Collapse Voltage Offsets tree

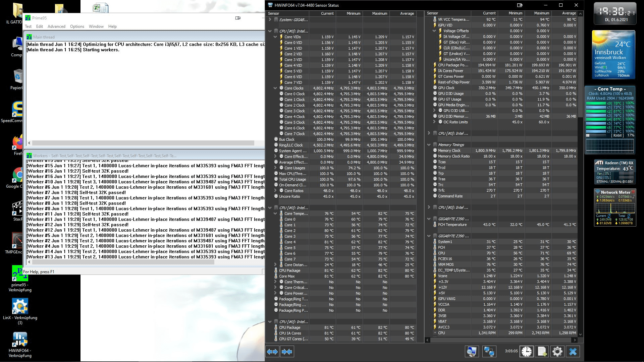click(x=434, y=31)
